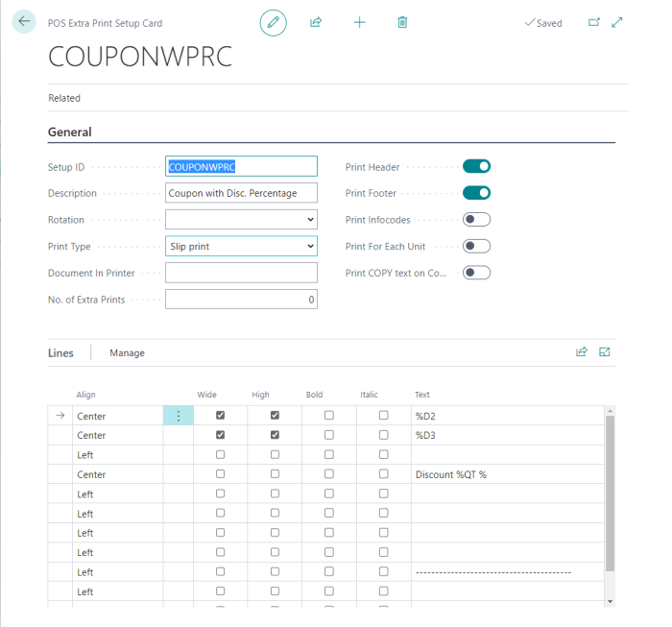This screenshot has width=672, height=627.
Task: Click the pencil edit icon
Action: pos(273,22)
